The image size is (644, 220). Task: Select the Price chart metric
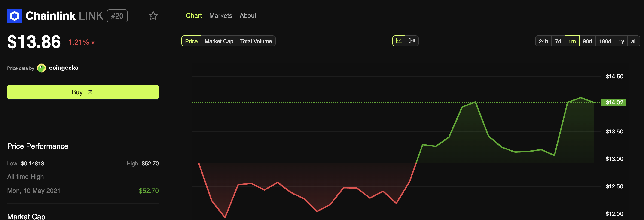(x=191, y=41)
